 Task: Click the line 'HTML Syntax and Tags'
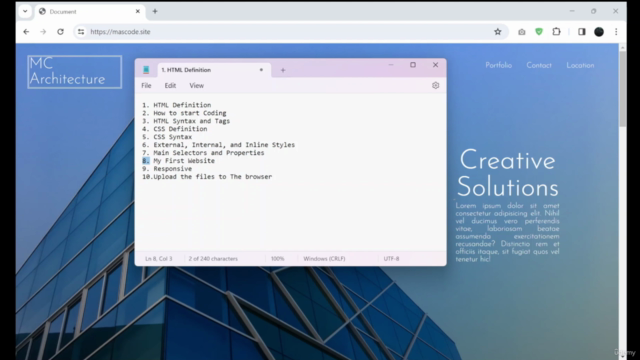(191, 121)
